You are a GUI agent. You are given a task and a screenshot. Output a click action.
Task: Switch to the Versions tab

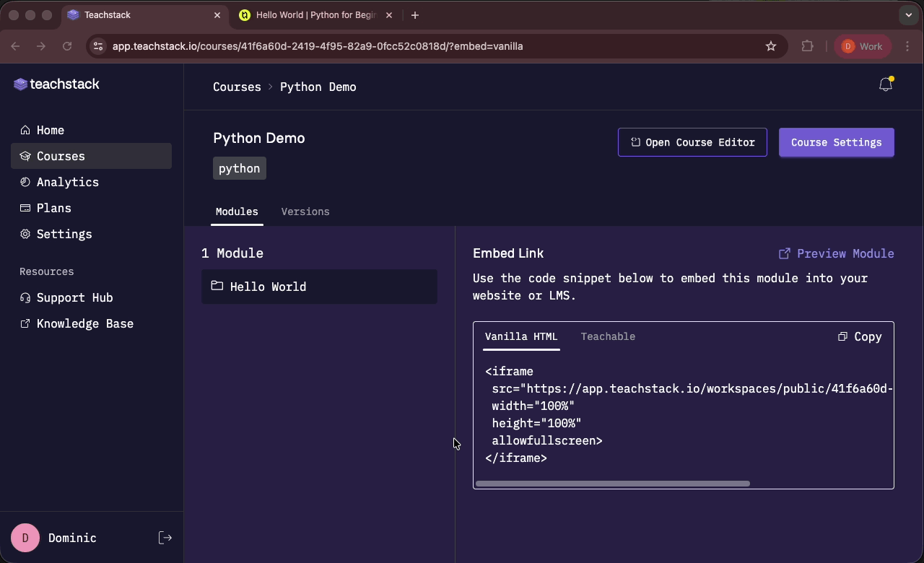point(305,211)
